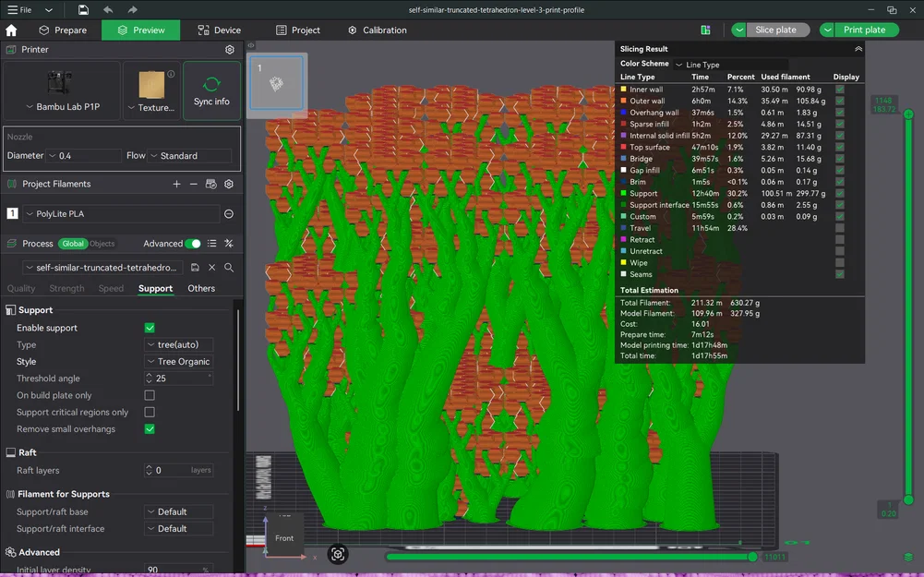This screenshot has height=577, width=924.
Task: Open the nozzle Flow dropdown
Action: (189, 156)
